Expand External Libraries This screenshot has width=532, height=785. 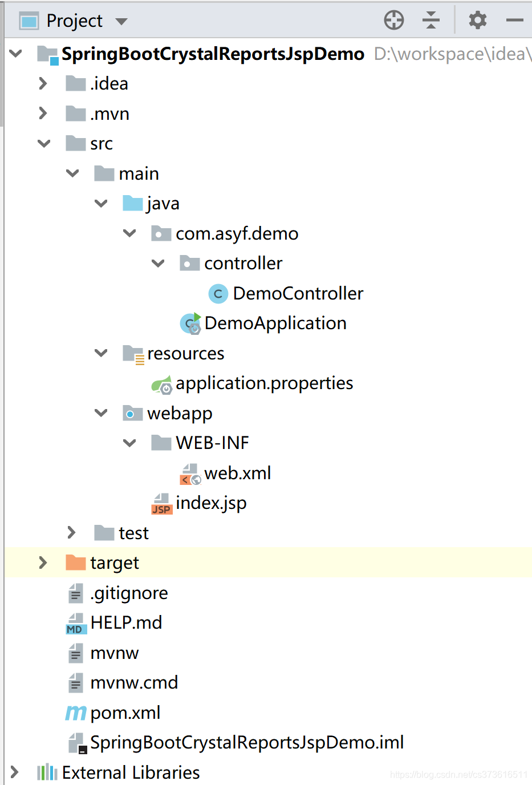pyautogui.click(x=14, y=772)
